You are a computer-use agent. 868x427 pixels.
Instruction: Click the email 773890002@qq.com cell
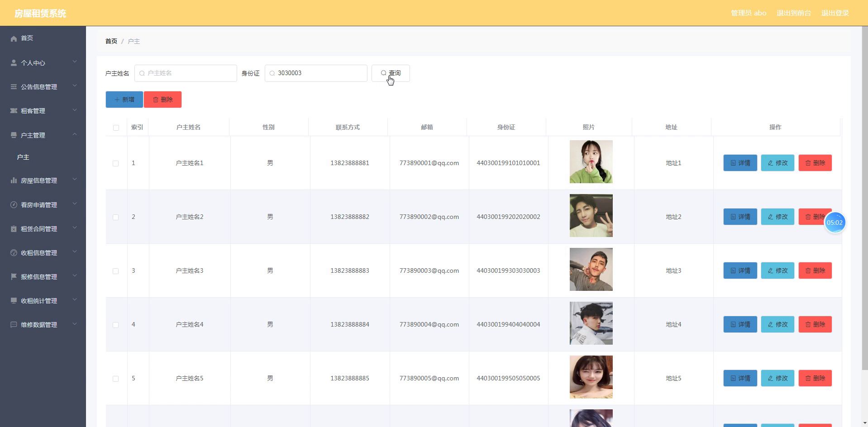click(x=429, y=217)
